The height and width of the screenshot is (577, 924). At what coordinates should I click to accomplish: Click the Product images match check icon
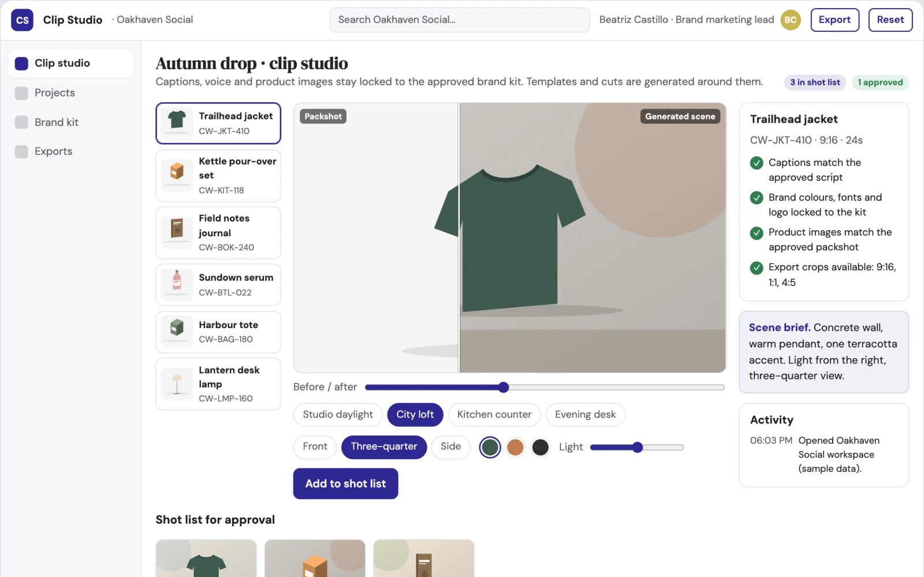click(x=757, y=233)
